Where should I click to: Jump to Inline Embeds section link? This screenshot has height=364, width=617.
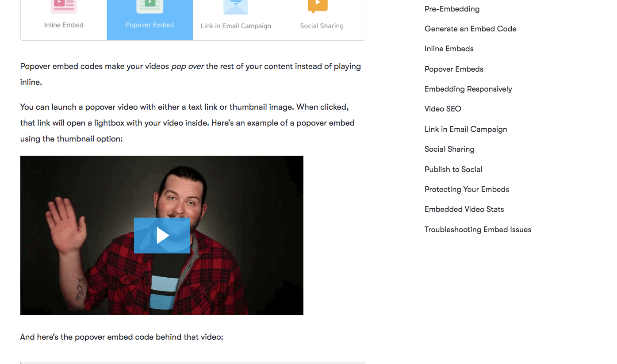tap(449, 49)
